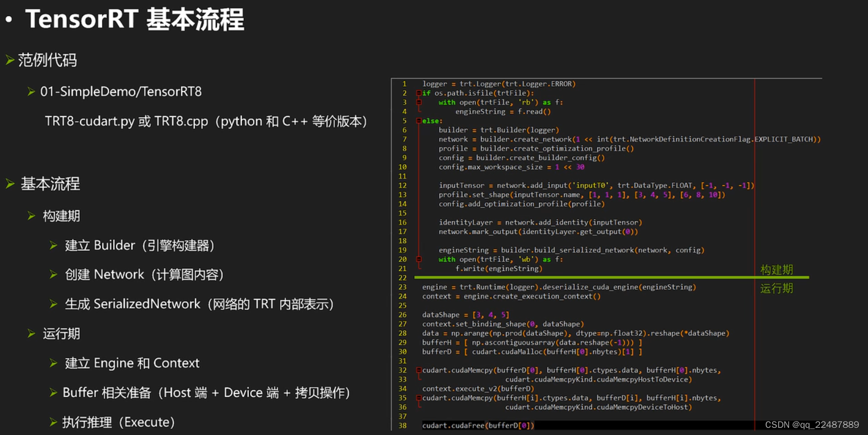Click '建立 Engine 和 Context' bullet

(x=132, y=363)
